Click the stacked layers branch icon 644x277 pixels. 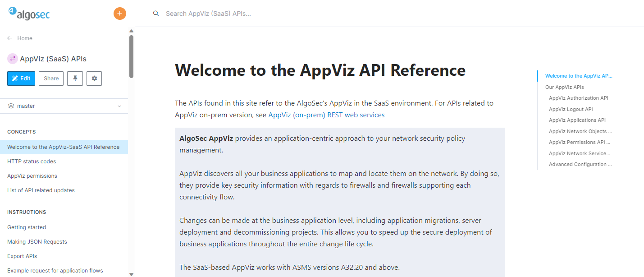coord(11,106)
